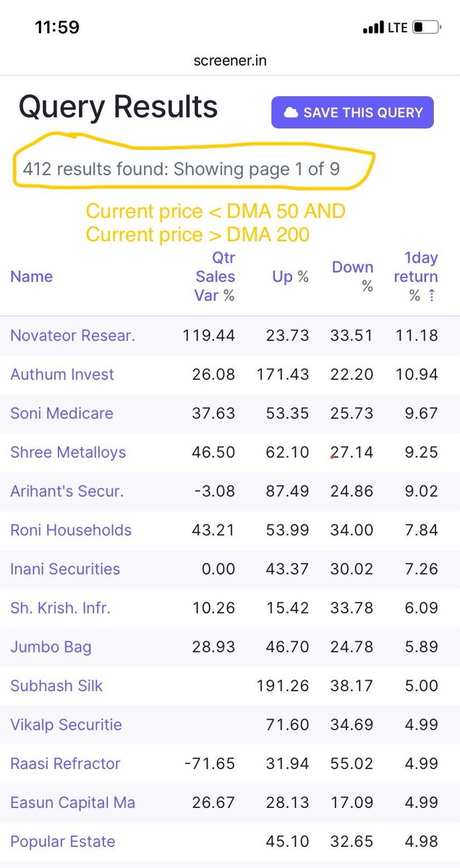460x868 pixels.
Task: Click the cloud icon in Save This Query
Action: 291,113
